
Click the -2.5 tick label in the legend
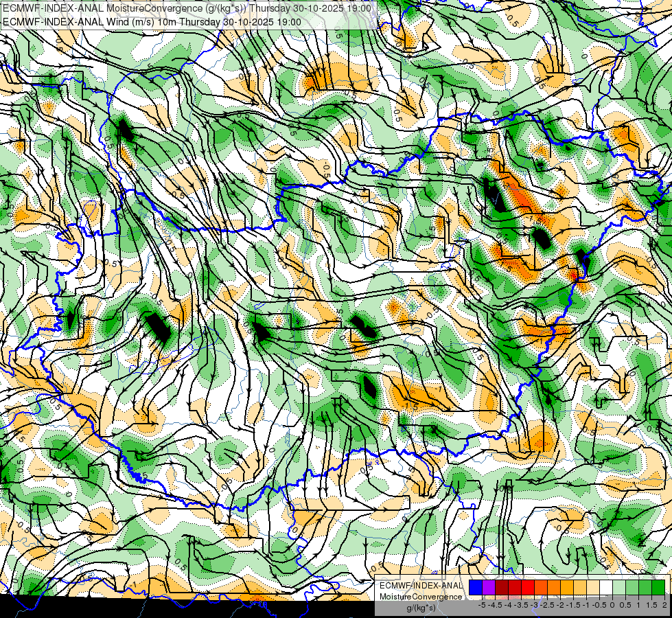(547, 605)
